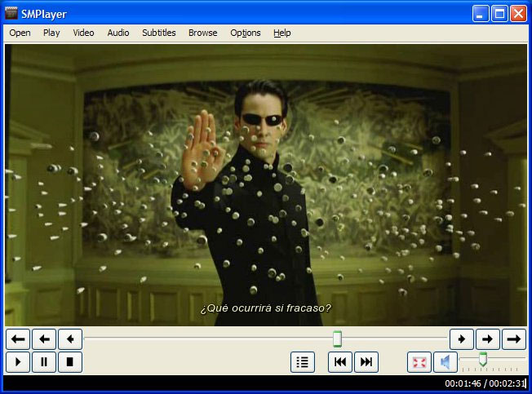The width and height of the screenshot is (532, 394).
Task: Toggle fullscreen mode
Action: (419, 362)
